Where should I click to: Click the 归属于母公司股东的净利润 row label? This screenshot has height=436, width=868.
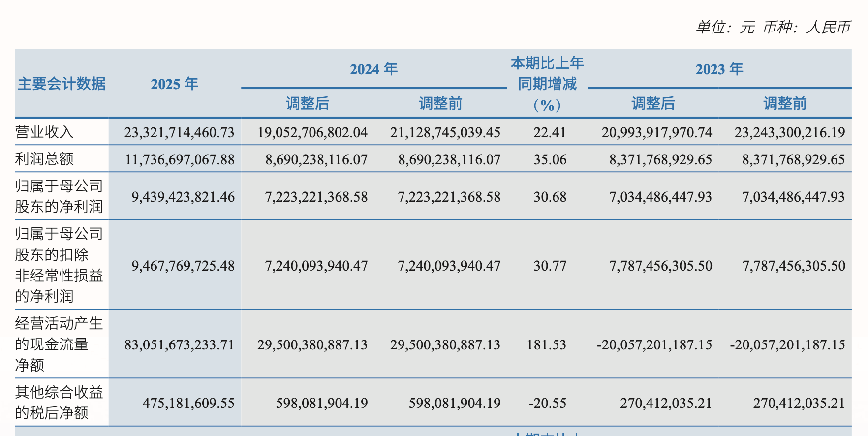[59, 196]
